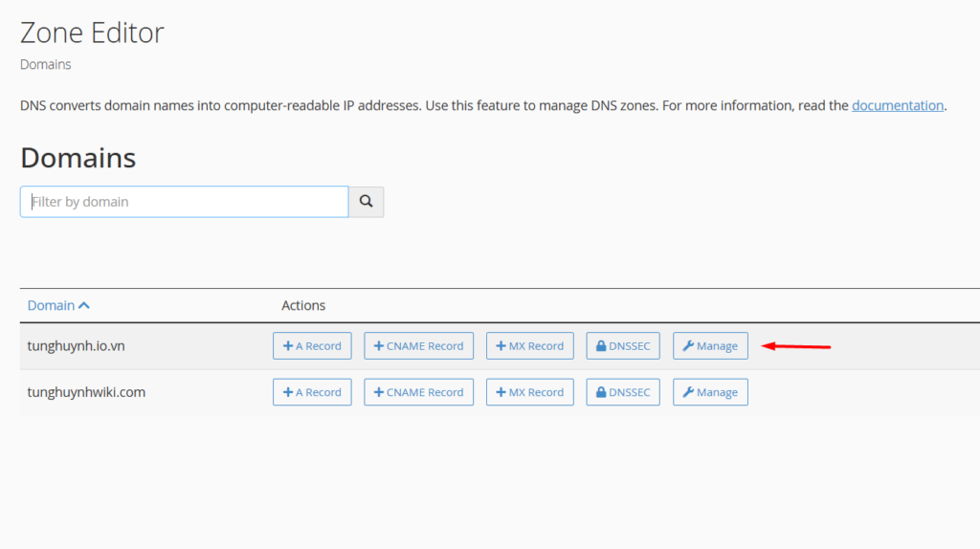Image resolution: width=980 pixels, height=549 pixels.
Task: Click the Actions column header
Action: coord(303,306)
